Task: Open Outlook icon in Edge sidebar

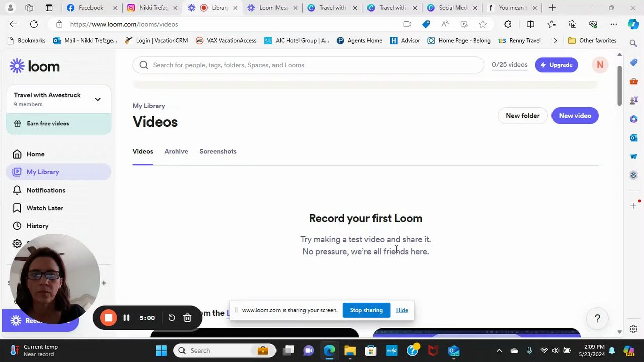Action: (x=633, y=138)
